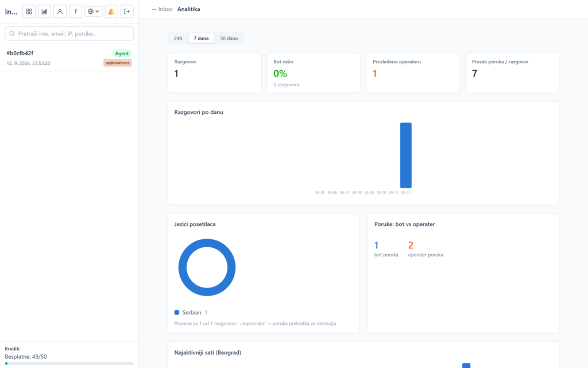Click the 09-05 axis label
The image size is (588, 368).
pos(320,192)
